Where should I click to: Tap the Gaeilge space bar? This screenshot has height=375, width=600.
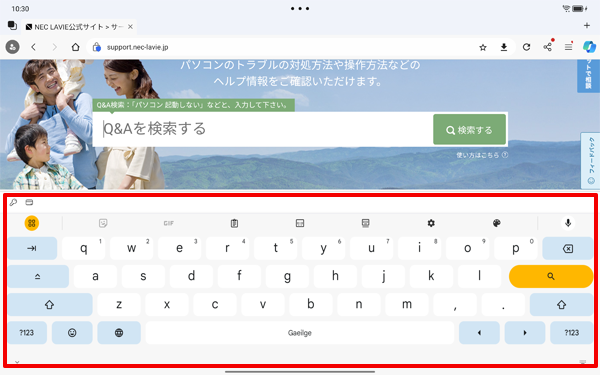(x=300, y=333)
